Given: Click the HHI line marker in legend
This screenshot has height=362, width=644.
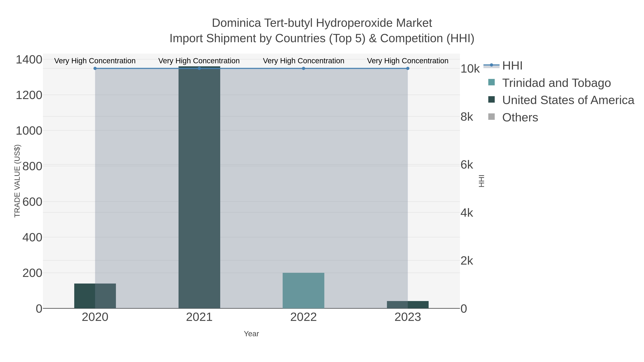Looking at the screenshot, I should (x=491, y=65).
